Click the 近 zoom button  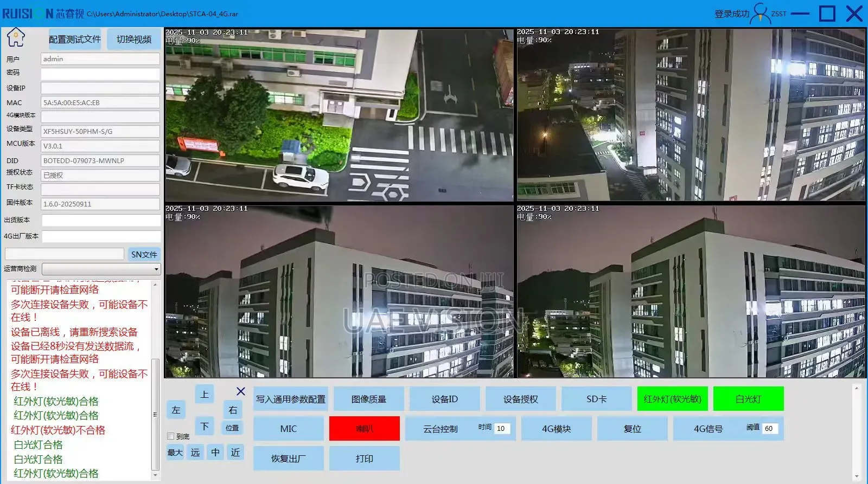235,453
